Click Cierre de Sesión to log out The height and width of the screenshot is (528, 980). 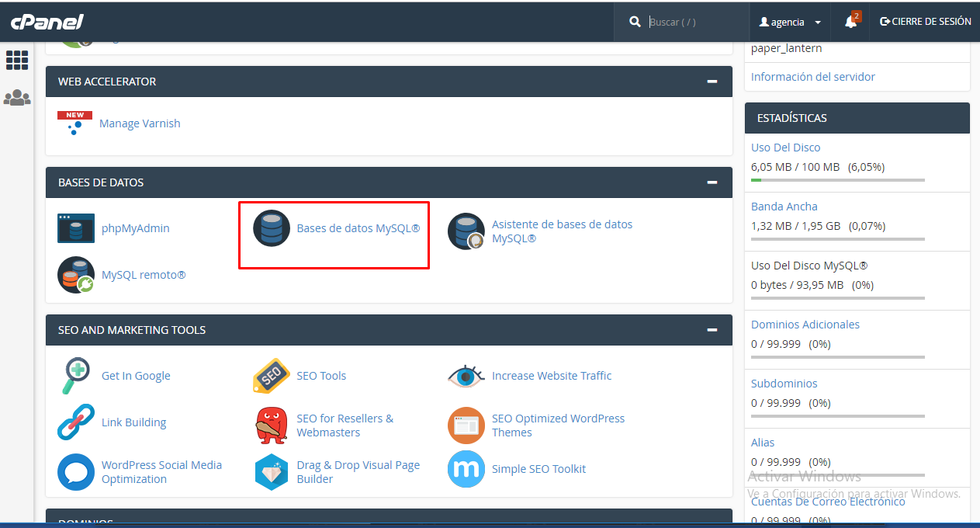pyautogui.click(x=926, y=22)
